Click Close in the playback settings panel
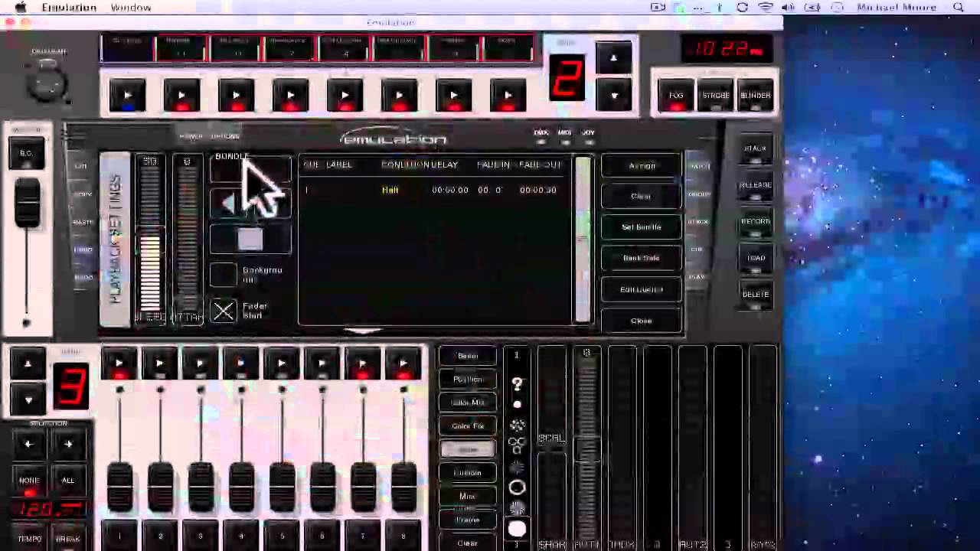This screenshot has width=980, height=551. pyautogui.click(x=642, y=321)
